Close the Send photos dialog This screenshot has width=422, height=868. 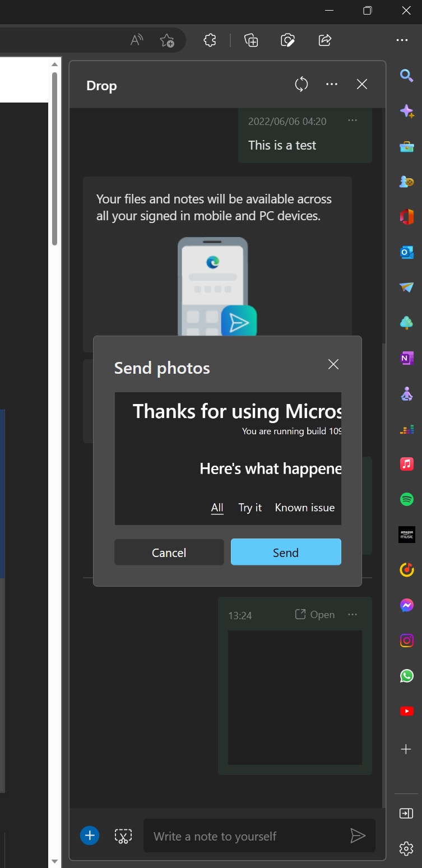coord(333,364)
